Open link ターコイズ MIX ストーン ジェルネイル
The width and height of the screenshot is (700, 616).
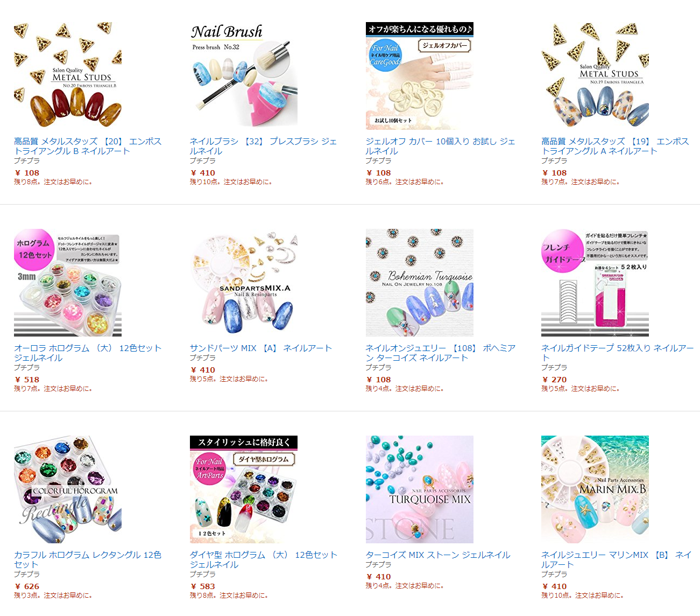[438, 555]
